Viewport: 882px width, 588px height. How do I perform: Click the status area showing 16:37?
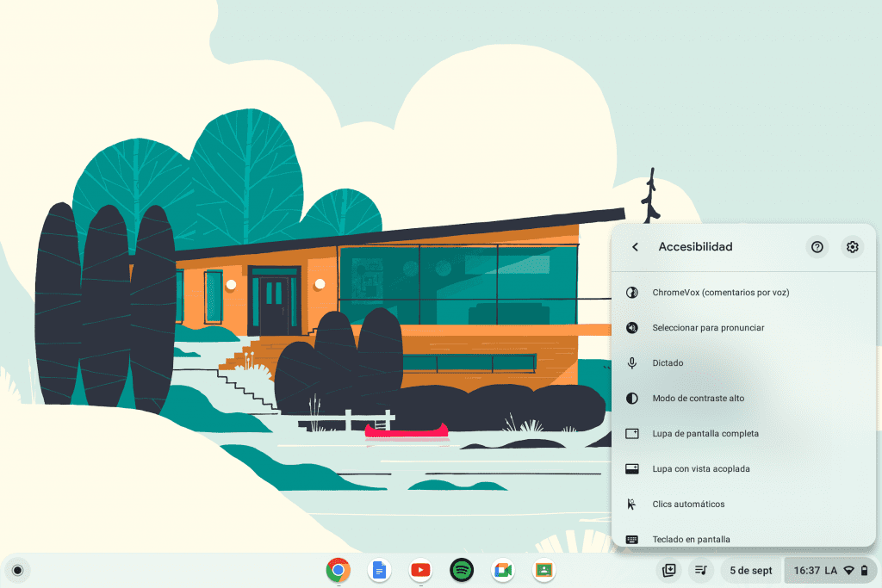click(829, 570)
